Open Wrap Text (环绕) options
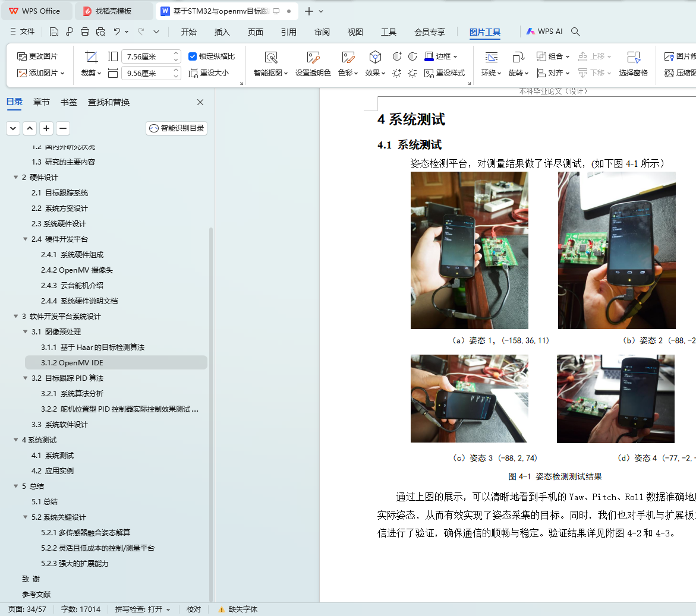 coord(491,64)
